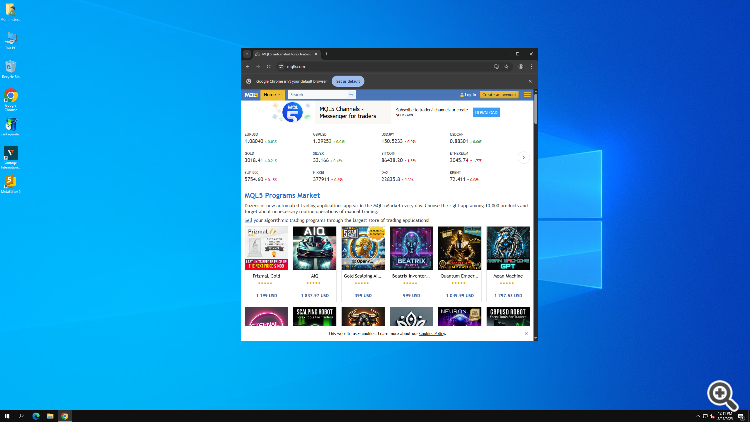Click the Cookies Policy link
Screen dimensions: 750x422
point(432,333)
